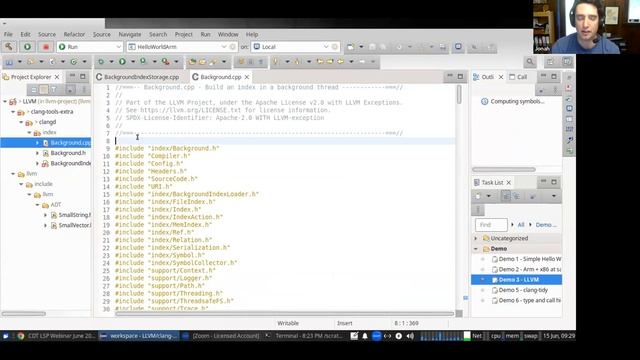Image resolution: width=640 pixels, height=360 pixels.
Task: Toggle Scheduled presentation in Task List toolbar
Action: pyautogui.click(x=516, y=196)
